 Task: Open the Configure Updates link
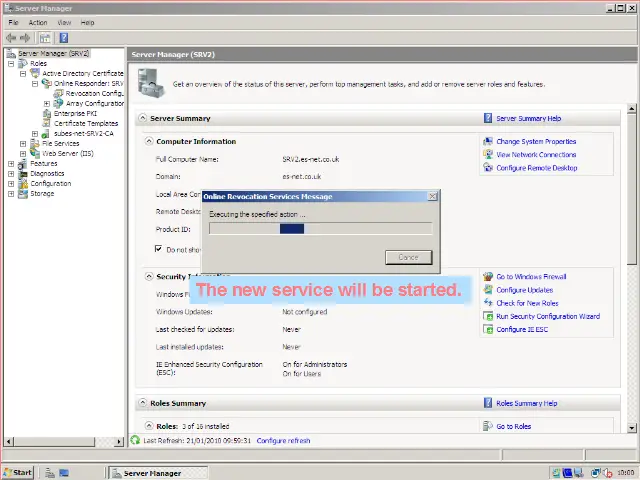[524, 290]
